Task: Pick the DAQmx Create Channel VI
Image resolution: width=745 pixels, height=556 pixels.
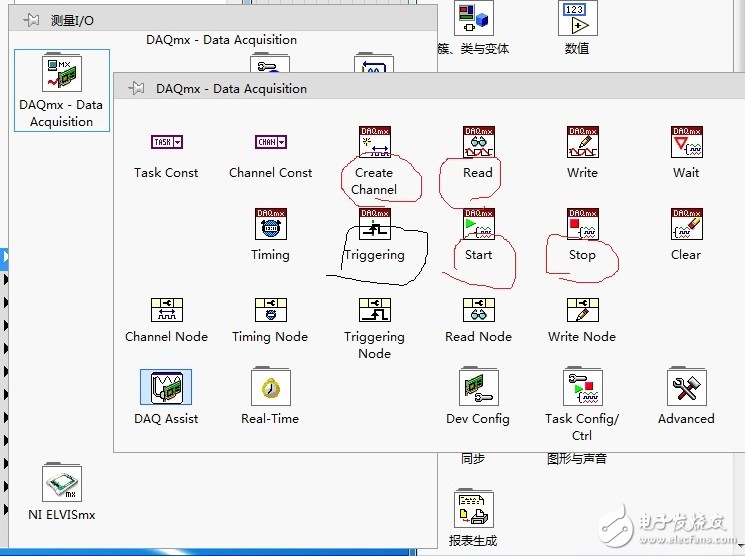Action: click(x=375, y=142)
